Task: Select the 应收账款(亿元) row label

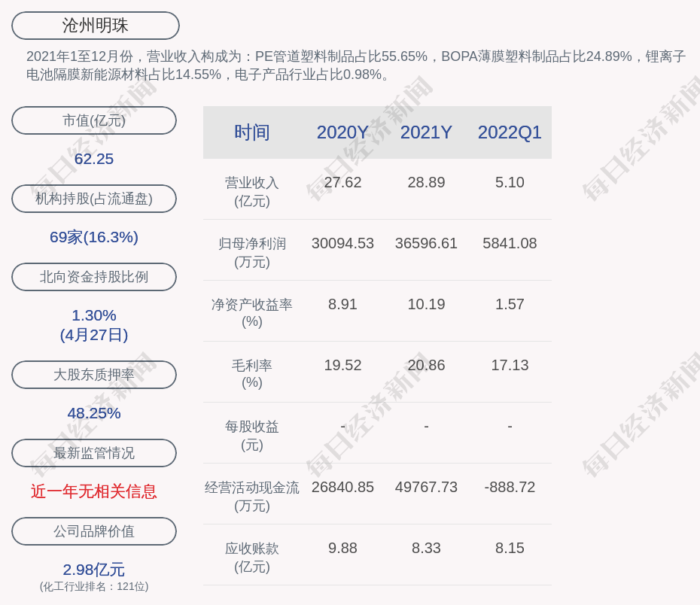Action: coord(251,557)
